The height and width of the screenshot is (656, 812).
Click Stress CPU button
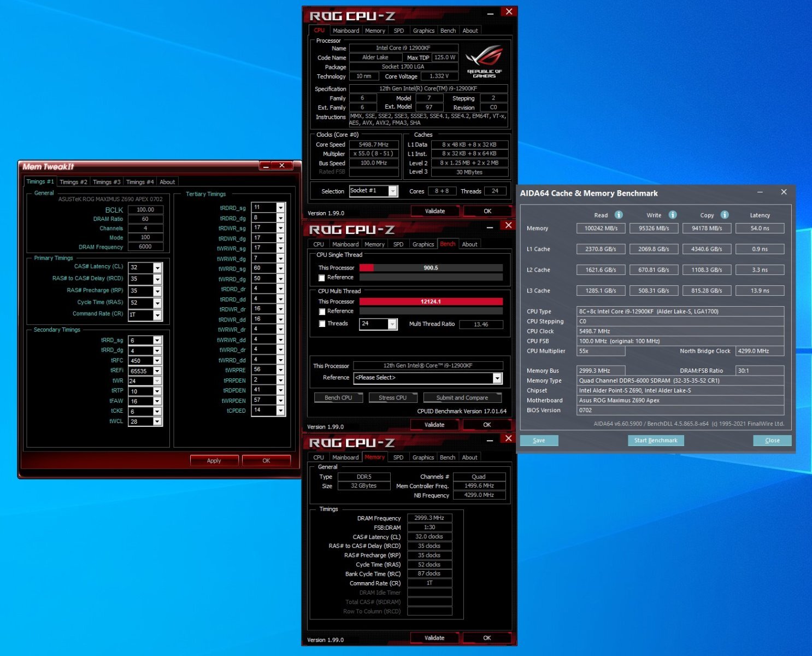click(393, 398)
